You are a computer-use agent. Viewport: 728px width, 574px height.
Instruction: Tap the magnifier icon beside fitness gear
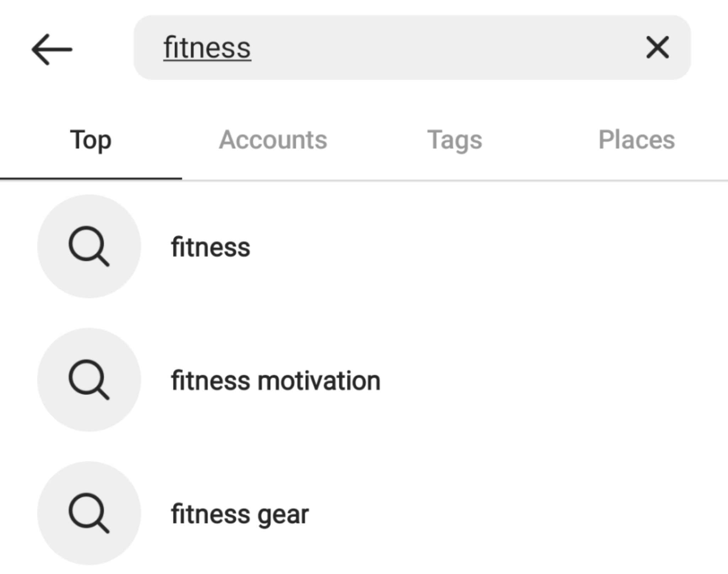click(89, 513)
